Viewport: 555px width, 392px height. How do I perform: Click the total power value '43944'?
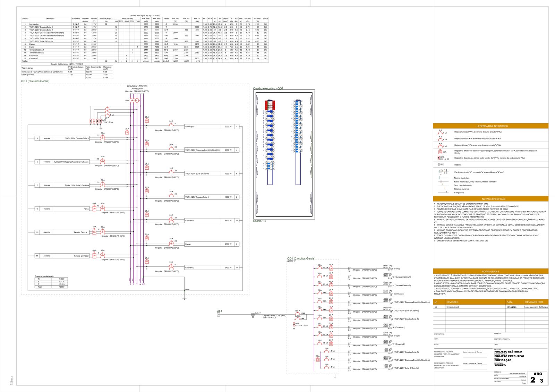146,61
